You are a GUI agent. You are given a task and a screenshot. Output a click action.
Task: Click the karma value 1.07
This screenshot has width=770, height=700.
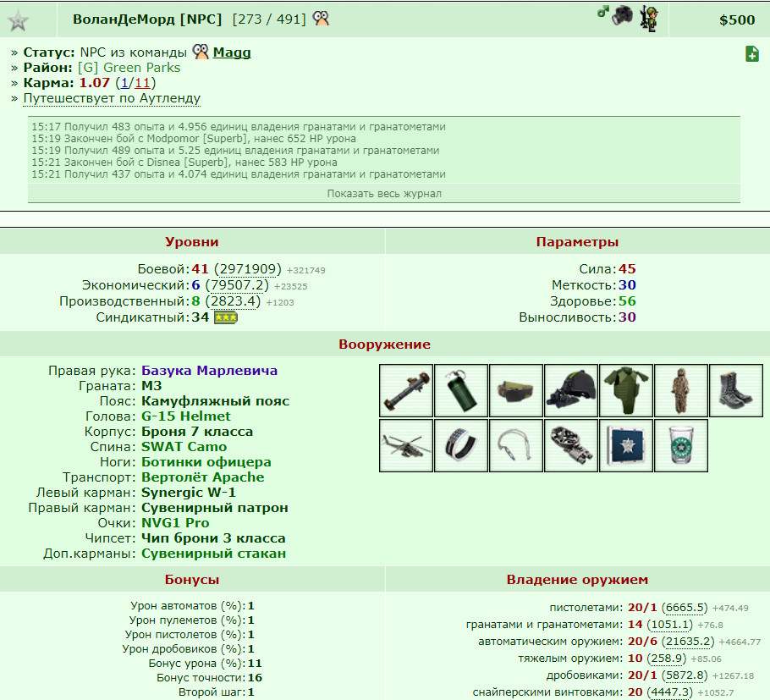pyautogui.click(x=94, y=82)
